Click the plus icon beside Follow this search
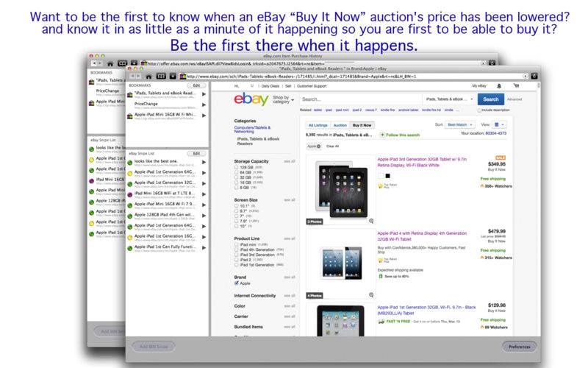 click(382, 135)
